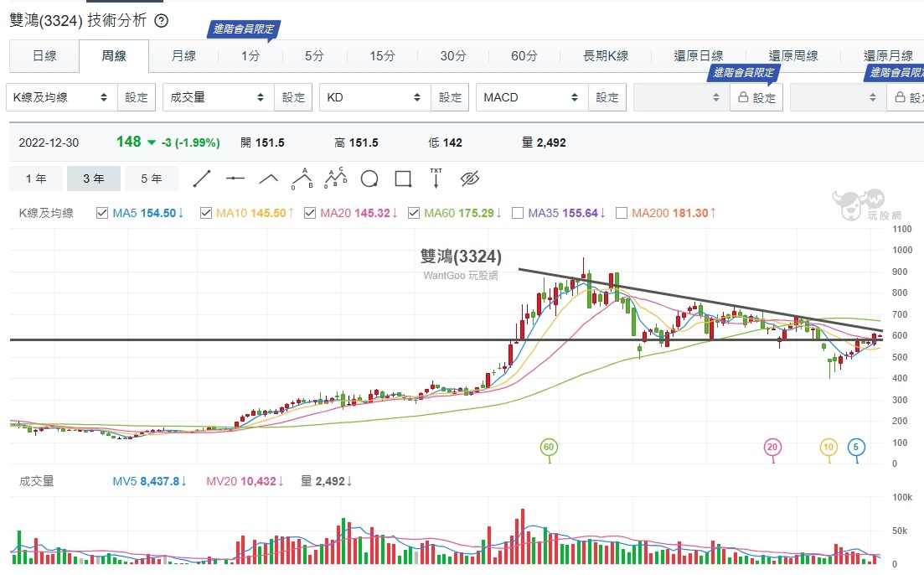This screenshot has height=575, width=924.
Task: Uncheck the MA5 moving average checkbox
Action: [102, 213]
